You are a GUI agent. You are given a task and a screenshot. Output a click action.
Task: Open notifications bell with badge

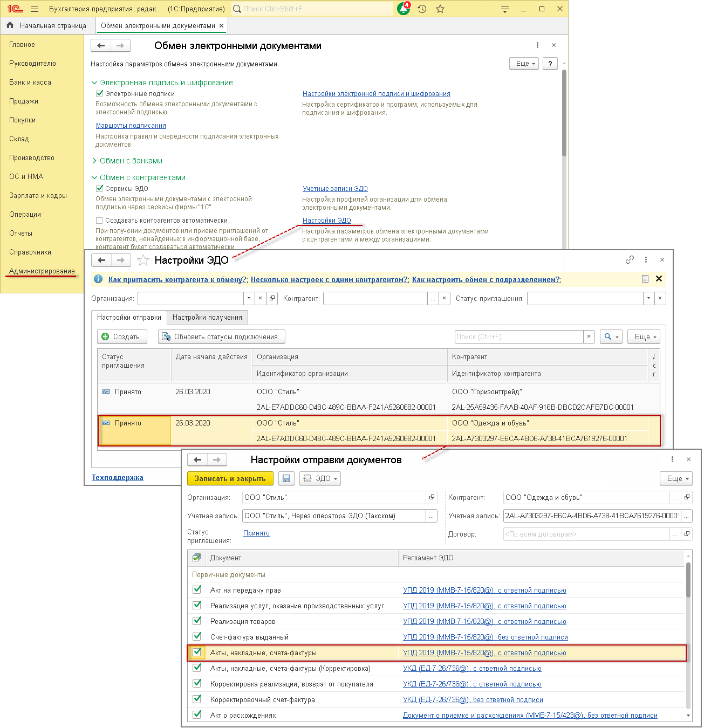pos(404,8)
